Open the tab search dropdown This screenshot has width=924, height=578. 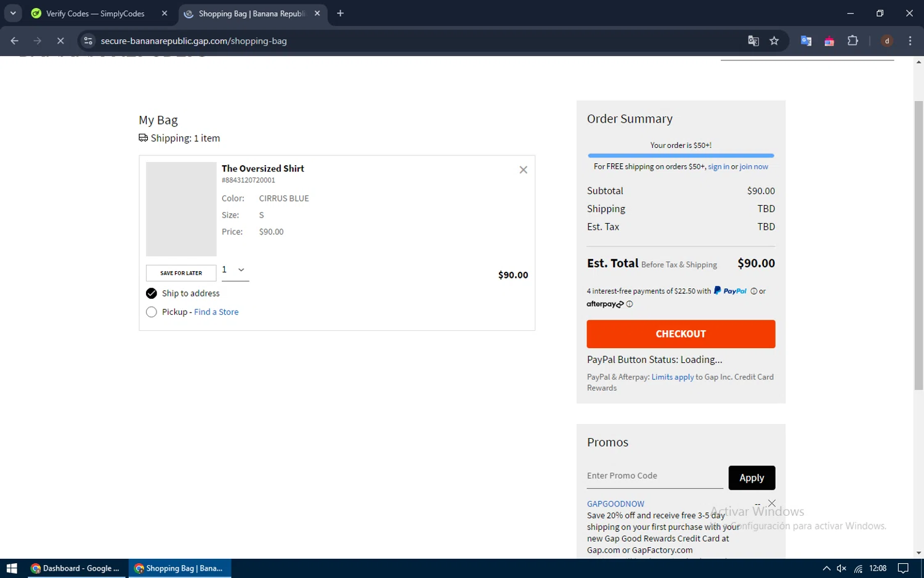click(13, 13)
